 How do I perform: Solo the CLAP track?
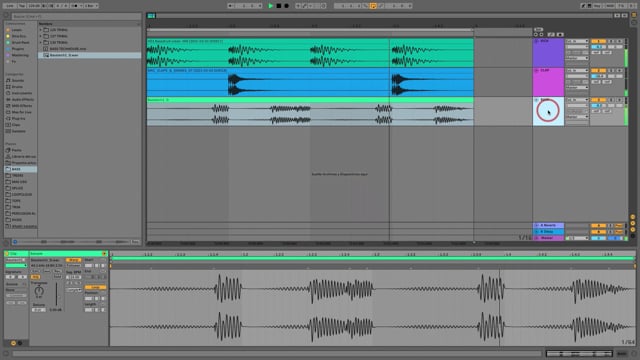(x=611, y=71)
